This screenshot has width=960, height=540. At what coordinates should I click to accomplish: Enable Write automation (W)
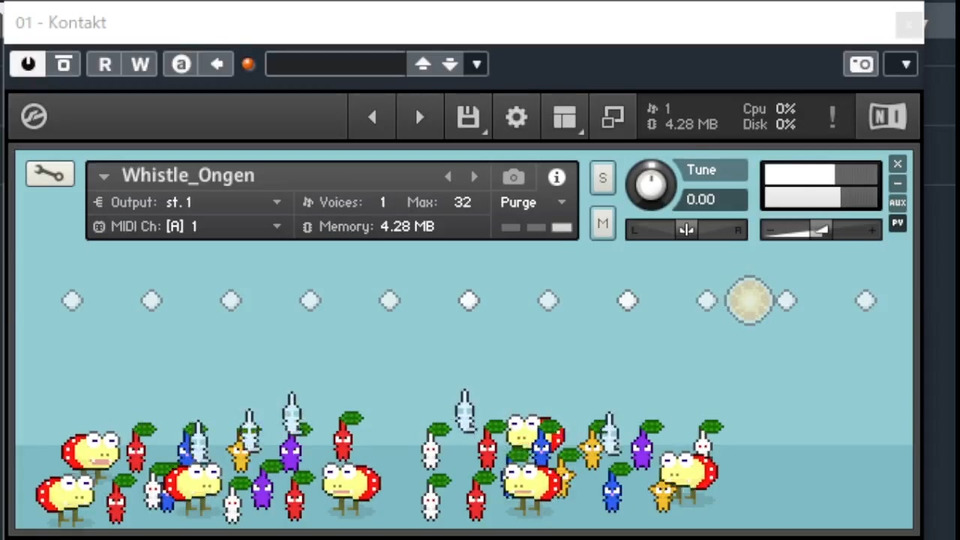pyautogui.click(x=140, y=64)
